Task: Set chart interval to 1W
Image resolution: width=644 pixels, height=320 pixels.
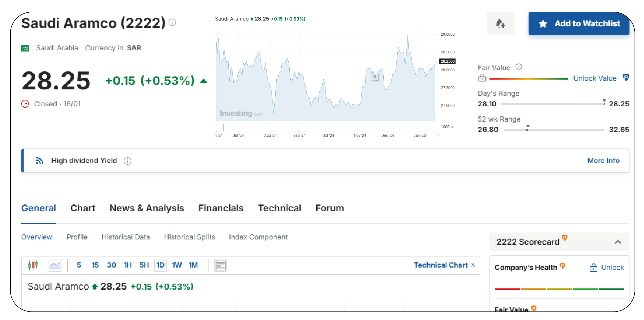Action: (177, 265)
